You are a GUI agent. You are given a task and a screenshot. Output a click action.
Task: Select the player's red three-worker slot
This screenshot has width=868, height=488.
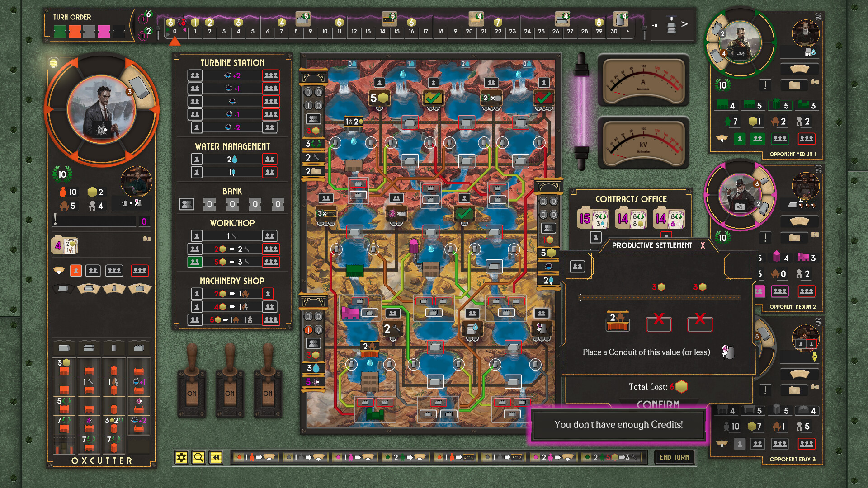140,271
